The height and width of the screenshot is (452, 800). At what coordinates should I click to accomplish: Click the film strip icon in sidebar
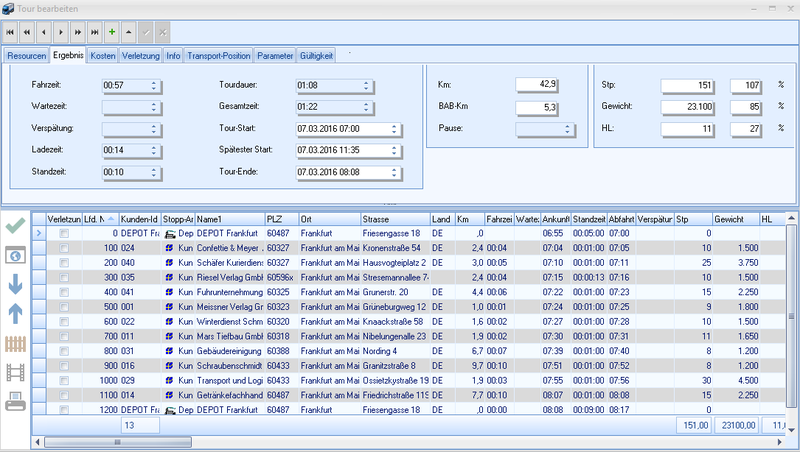click(16, 373)
